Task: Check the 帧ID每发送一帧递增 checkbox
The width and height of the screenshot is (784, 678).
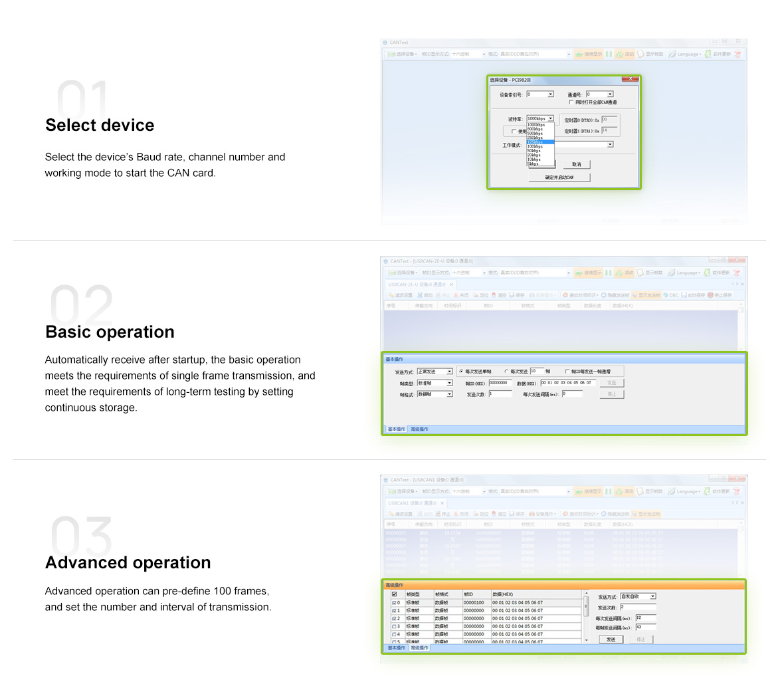Action: coord(567,372)
